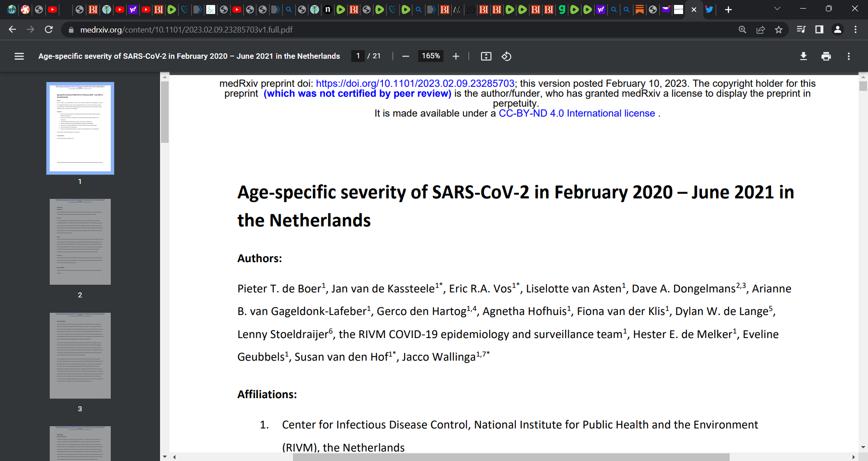Zoom out the PDF with minus icon
This screenshot has height=461, width=868.
(x=406, y=56)
